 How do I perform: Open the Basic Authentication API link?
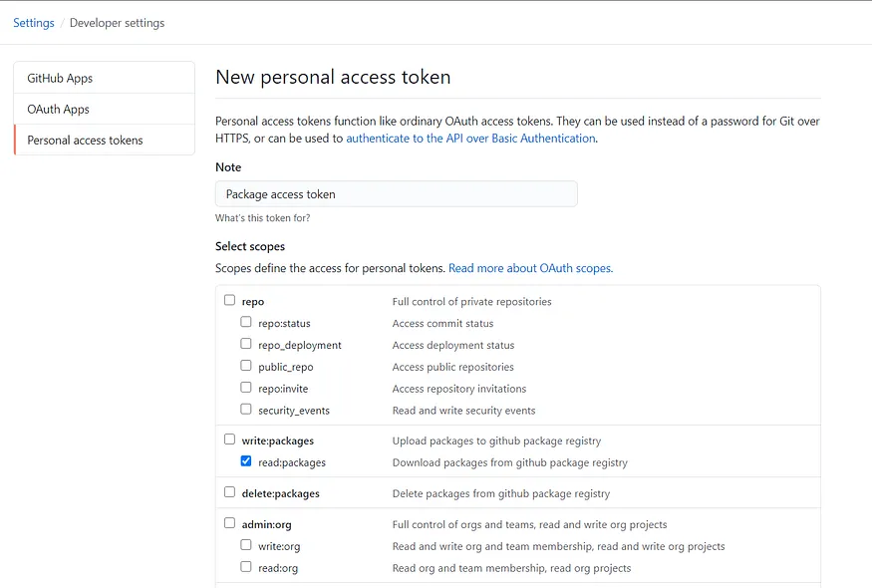470,139
